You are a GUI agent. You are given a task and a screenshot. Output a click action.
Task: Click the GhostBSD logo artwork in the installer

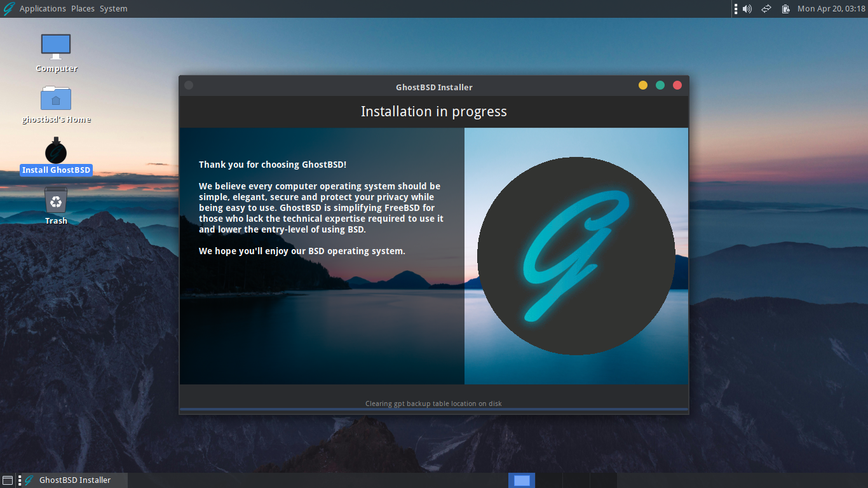[576, 254]
